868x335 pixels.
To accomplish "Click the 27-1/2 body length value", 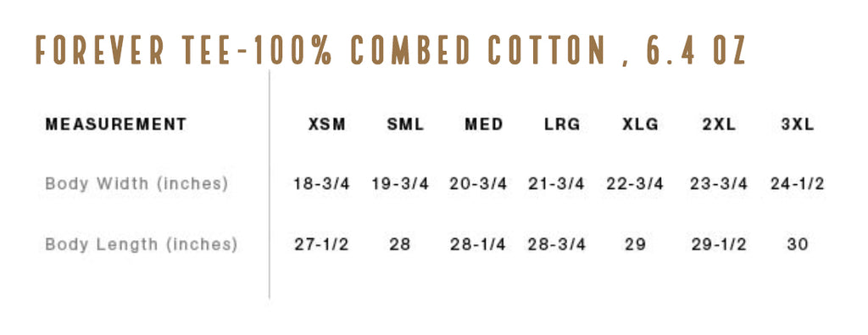I will (321, 244).
